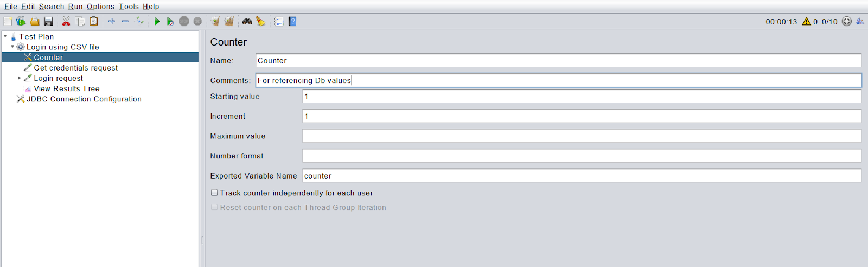Click the Number format field
The width and height of the screenshot is (868, 267).
point(582,156)
